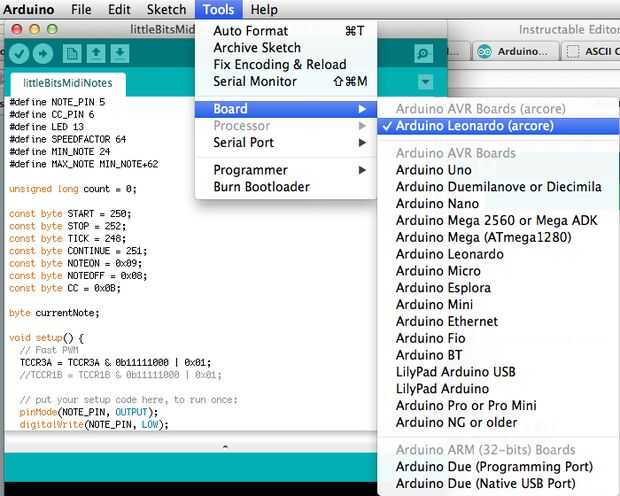
Task: Click the code line '#define NOTE_PIN 5'
Action: 57,102
